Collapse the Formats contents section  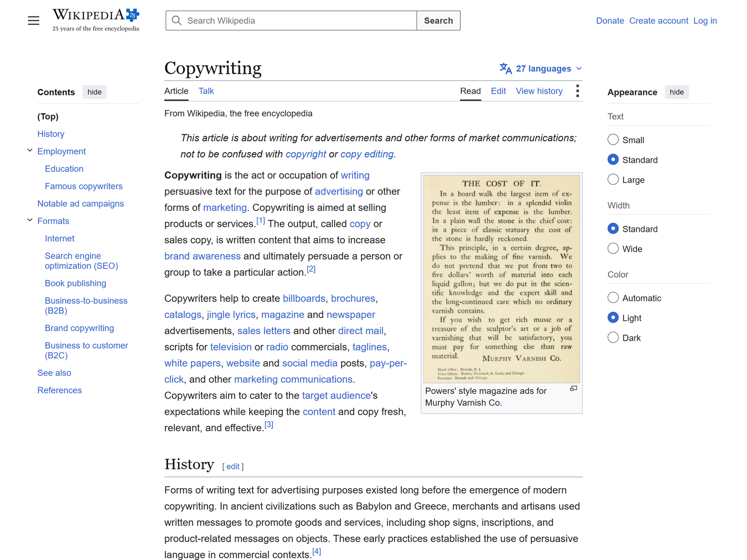[x=30, y=220]
